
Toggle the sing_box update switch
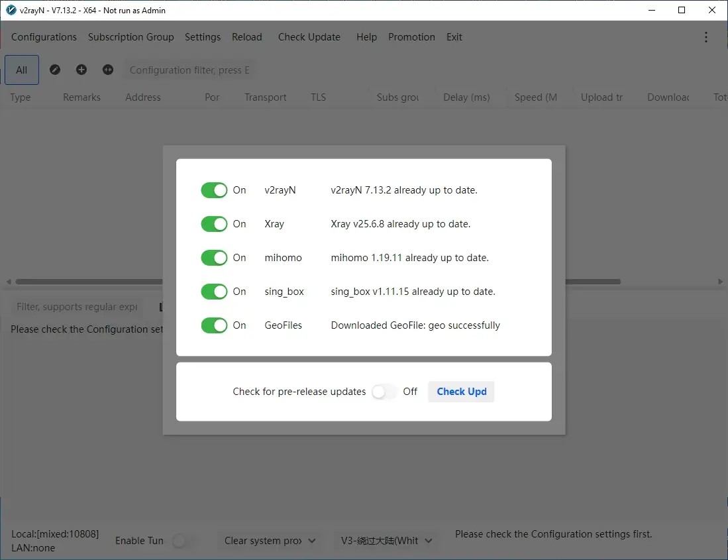point(214,292)
